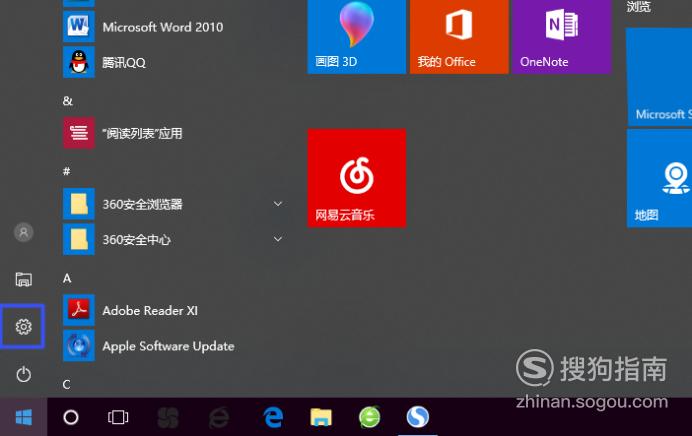Open the 画图 3D tile
Viewport: 692px width, 436px height.
click(357, 35)
